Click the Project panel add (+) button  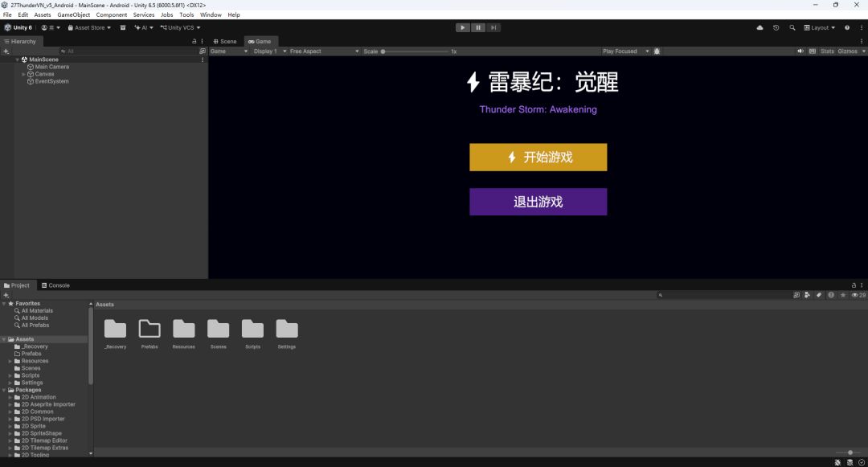6,296
